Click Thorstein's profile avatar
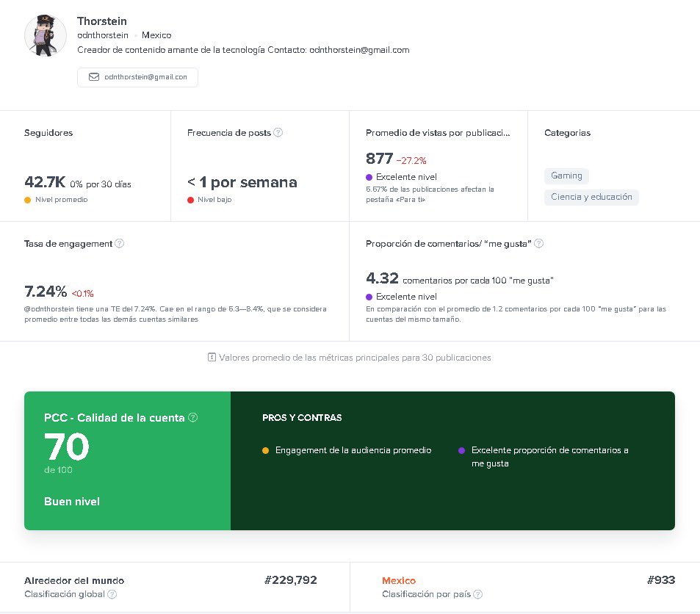 [46, 36]
